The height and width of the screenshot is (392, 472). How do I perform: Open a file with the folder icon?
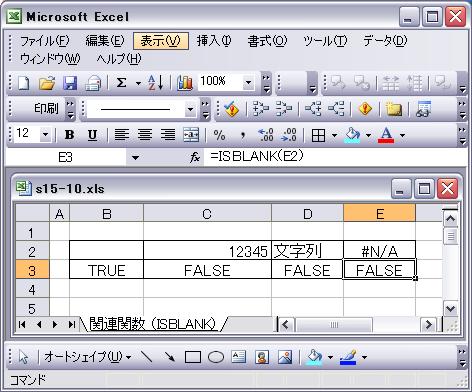[x=47, y=82]
